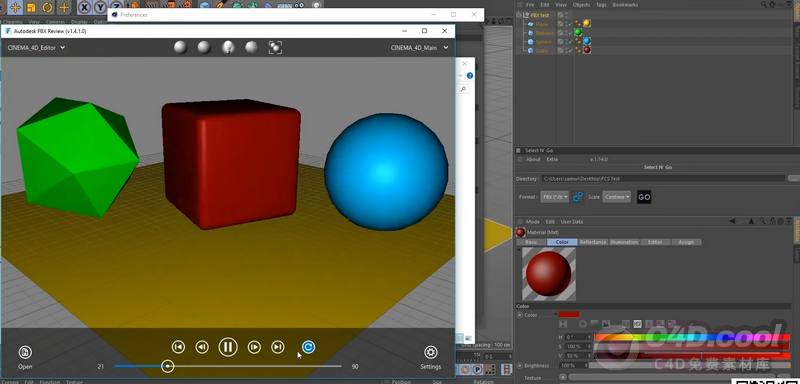Select fourth shading mode sphere icon
Viewport: 800px width, 384px height.
coord(252,47)
